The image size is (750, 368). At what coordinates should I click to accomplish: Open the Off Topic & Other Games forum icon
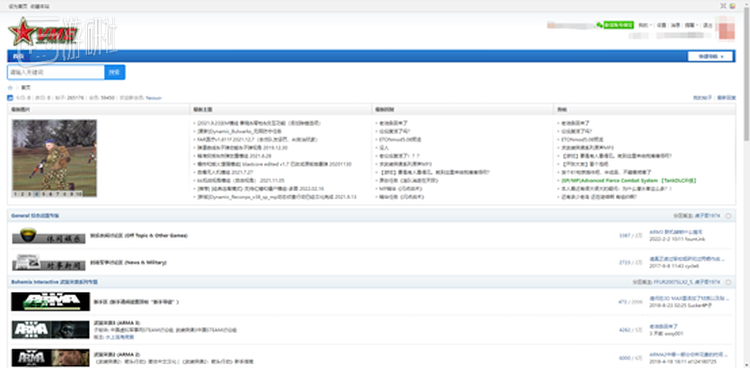click(49, 236)
